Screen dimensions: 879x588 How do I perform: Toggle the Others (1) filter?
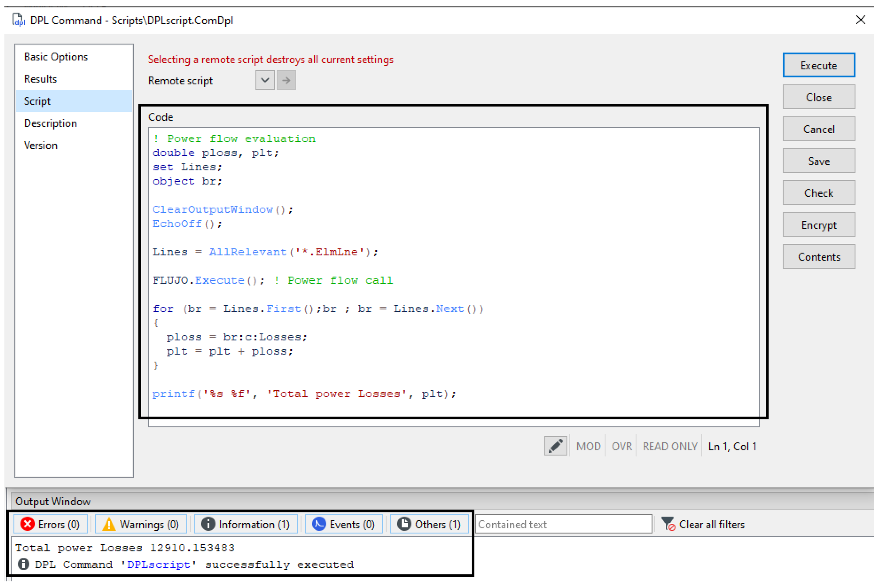point(429,524)
